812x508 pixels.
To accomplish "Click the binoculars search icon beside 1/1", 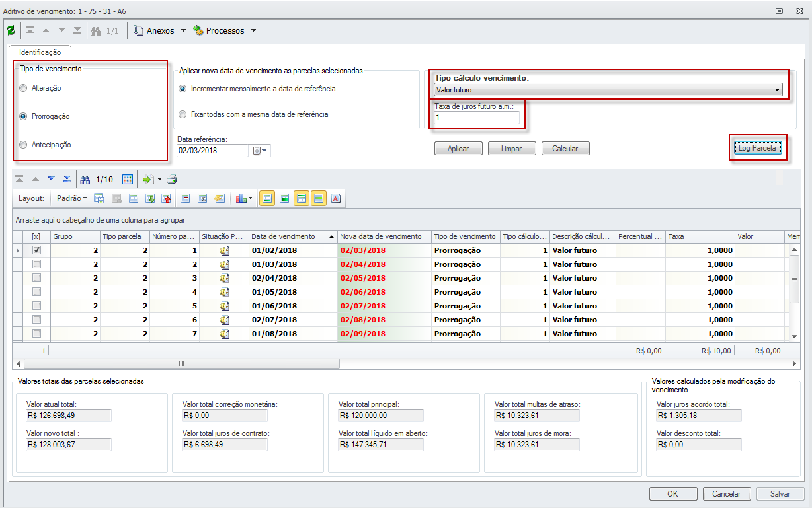I will (95, 30).
